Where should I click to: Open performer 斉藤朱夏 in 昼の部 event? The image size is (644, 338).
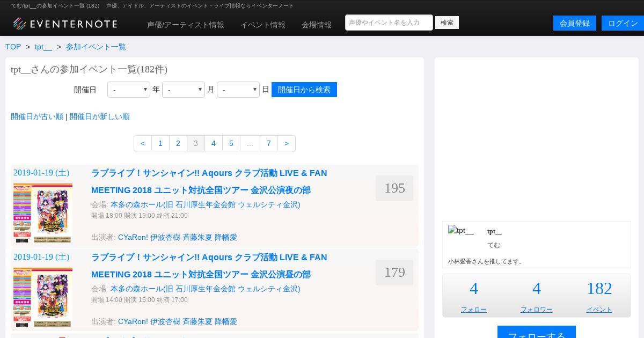197,321
